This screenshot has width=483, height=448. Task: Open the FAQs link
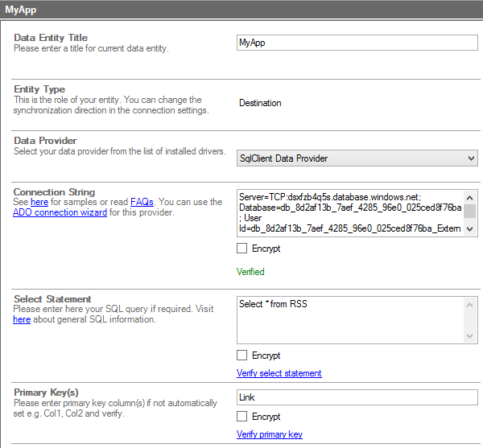click(x=142, y=202)
